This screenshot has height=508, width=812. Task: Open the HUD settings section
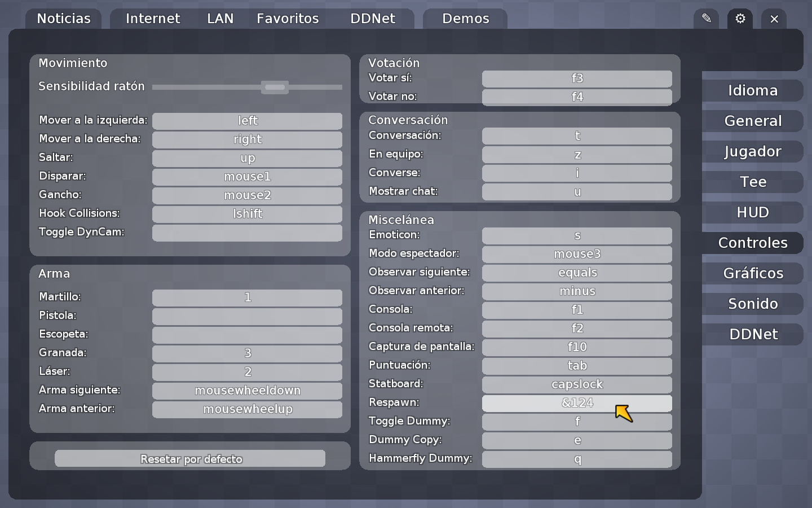(752, 212)
